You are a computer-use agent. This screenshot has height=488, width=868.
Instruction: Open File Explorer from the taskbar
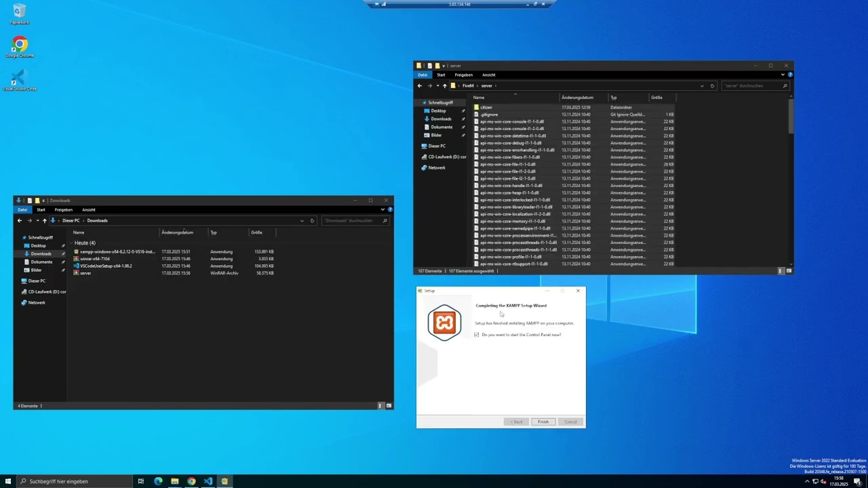tap(175, 481)
